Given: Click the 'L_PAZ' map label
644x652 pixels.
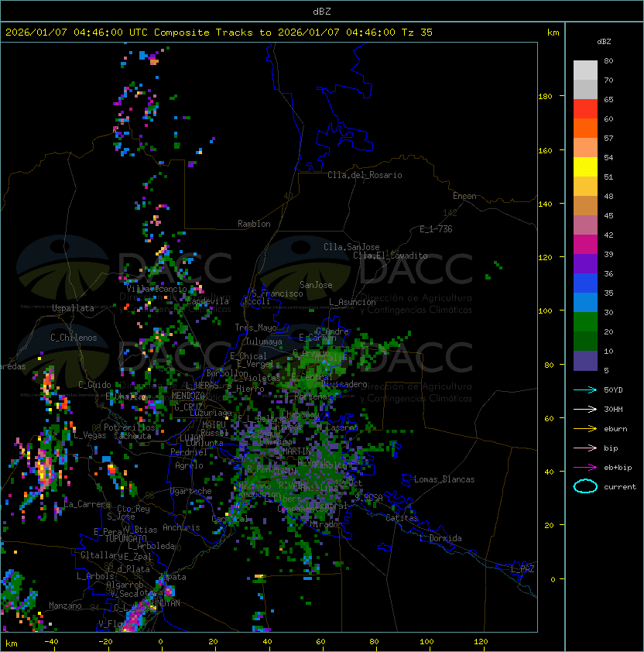Looking at the screenshot, I should pyautogui.click(x=522, y=569).
